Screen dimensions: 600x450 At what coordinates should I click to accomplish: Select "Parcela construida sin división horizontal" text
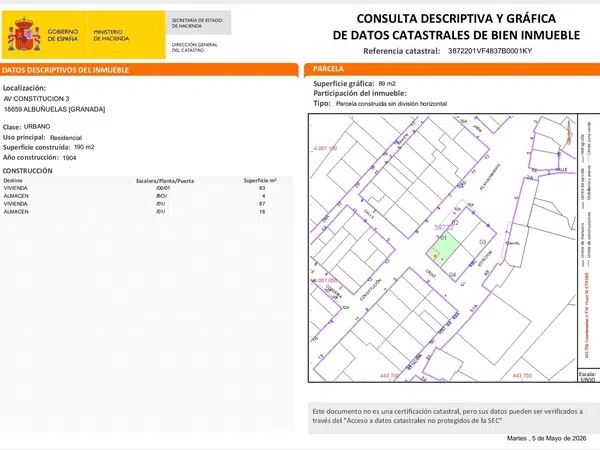(391, 104)
